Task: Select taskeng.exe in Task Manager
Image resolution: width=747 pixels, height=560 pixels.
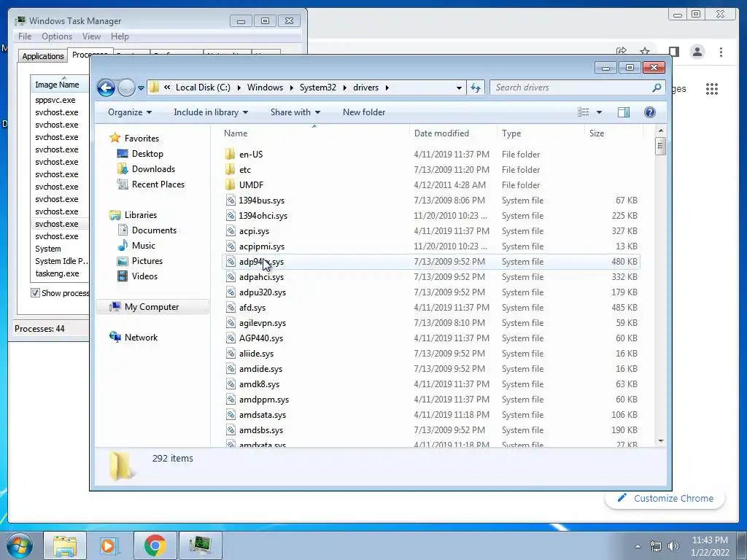Action: 57,274
